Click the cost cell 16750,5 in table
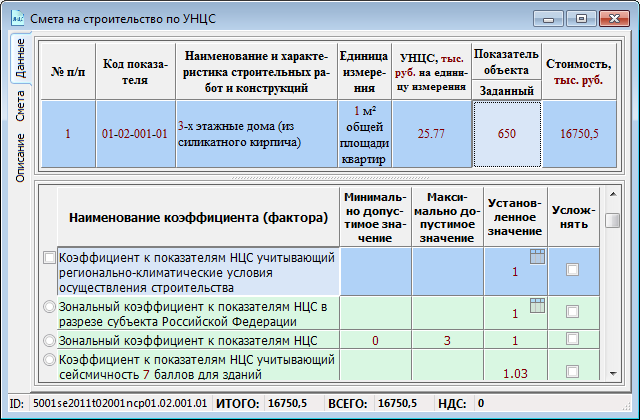The height and width of the screenshot is (420, 640). pyautogui.click(x=579, y=134)
